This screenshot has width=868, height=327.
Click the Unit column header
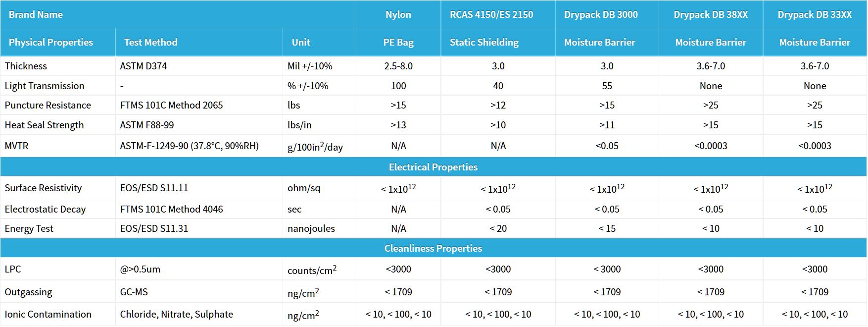(x=301, y=42)
